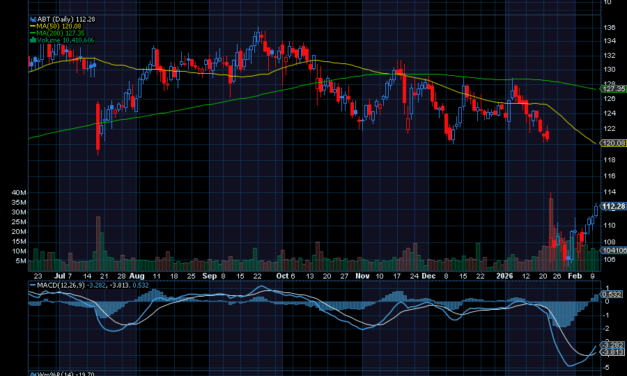This screenshot has width=627, height=376.
Task: Click the 2026 year label on date axis
Action: (x=504, y=276)
